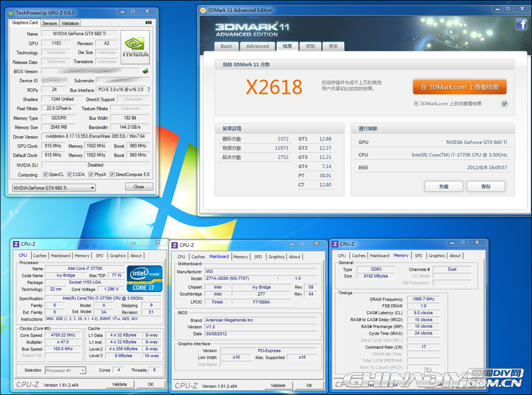Click the Core Speed value 4700.22 MHz
The image size is (532, 395).
(63, 335)
